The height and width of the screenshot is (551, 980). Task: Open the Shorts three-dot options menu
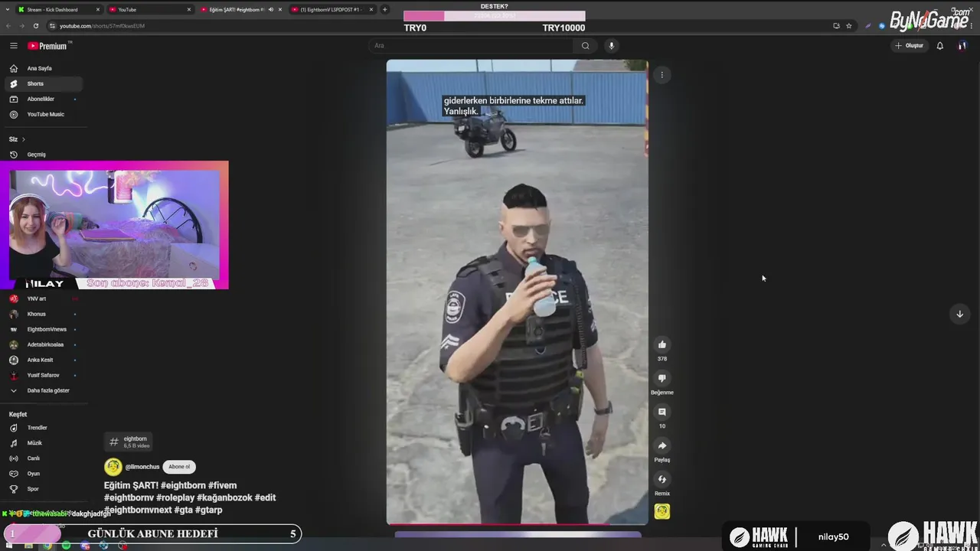pyautogui.click(x=661, y=74)
